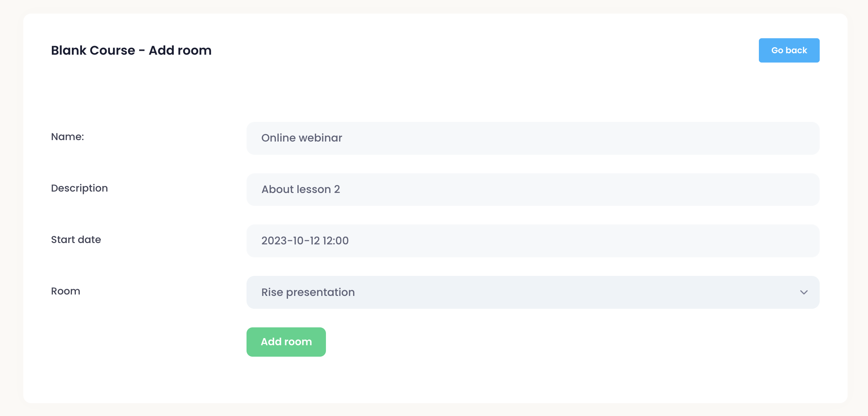
Task: Place cursor in "About lesson 2" text
Action: coord(301,189)
